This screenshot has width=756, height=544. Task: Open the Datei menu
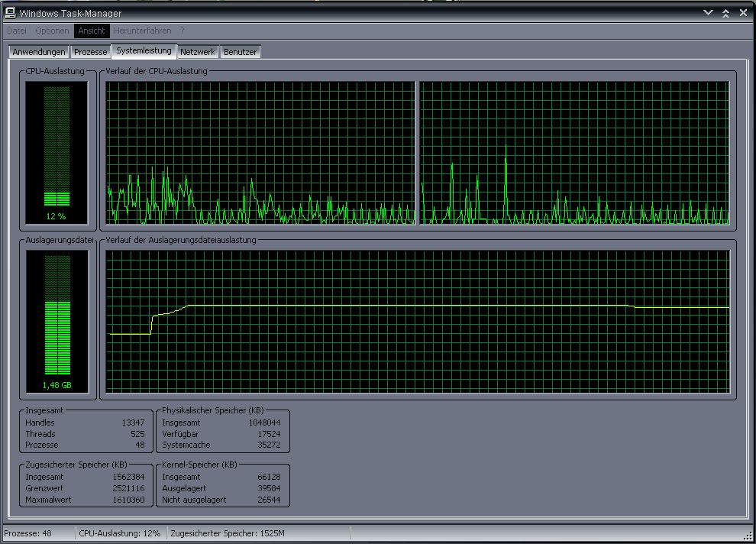16,31
